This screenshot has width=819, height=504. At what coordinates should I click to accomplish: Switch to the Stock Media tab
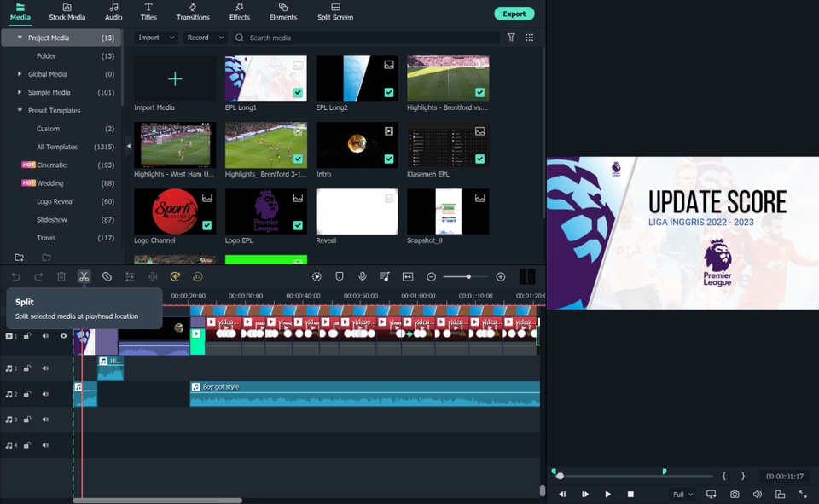coord(67,12)
